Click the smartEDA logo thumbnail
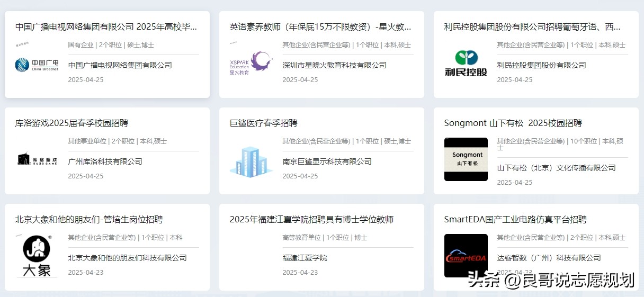The height and width of the screenshot is (297, 644). tap(466, 256)
